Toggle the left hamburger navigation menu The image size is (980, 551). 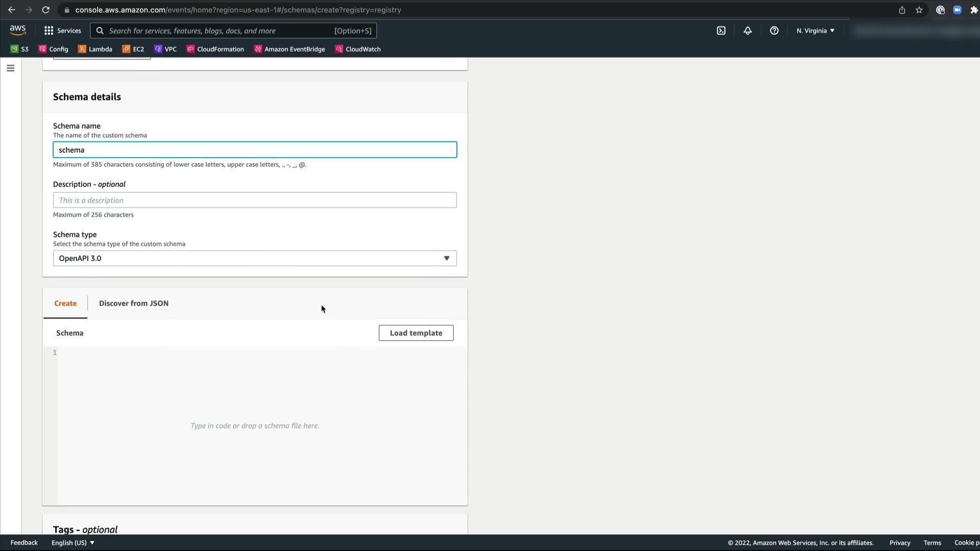(11, 68)
